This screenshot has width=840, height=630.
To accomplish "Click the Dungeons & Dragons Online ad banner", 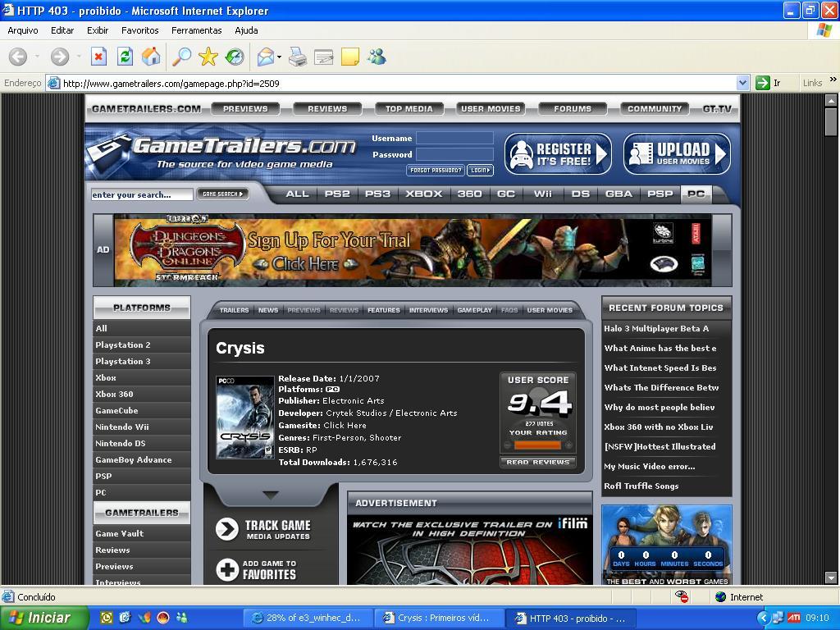I will tap(413, 250).
